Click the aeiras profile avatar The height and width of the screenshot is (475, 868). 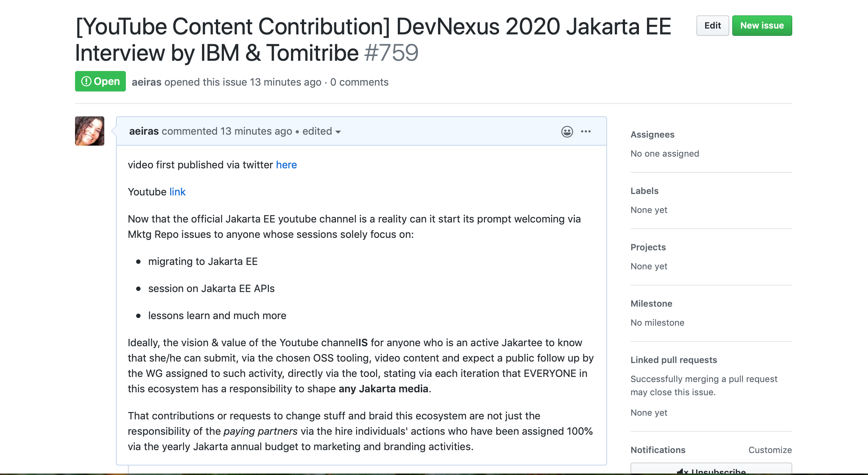click(90, 131)
